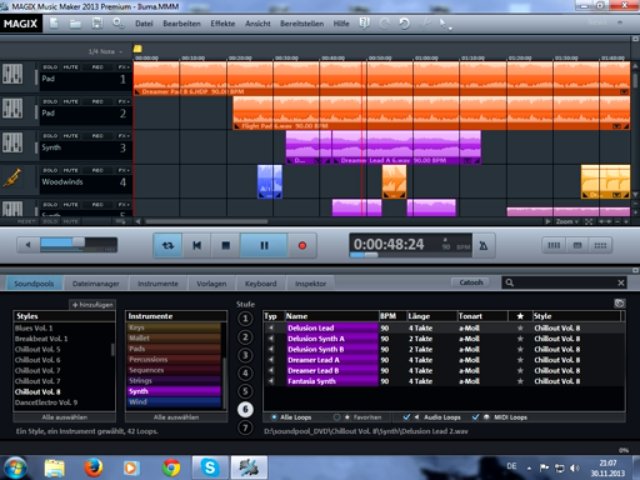
Task: Mute the Synth track 3
Action: pyautogui.click(x=71, y=136)
